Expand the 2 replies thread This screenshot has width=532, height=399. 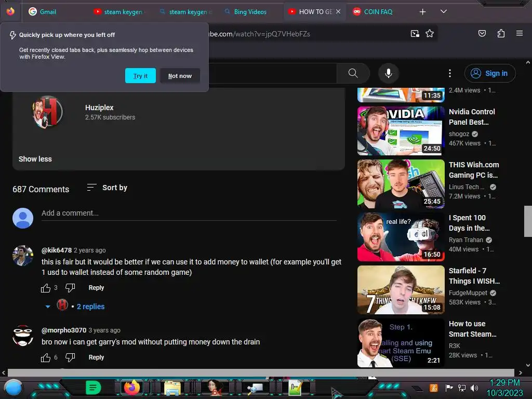[x=90, y=307]
